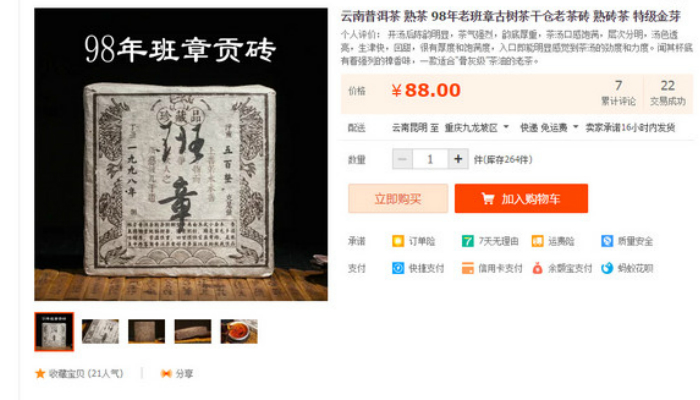Select the tea soup cup thumbnail

239,331
